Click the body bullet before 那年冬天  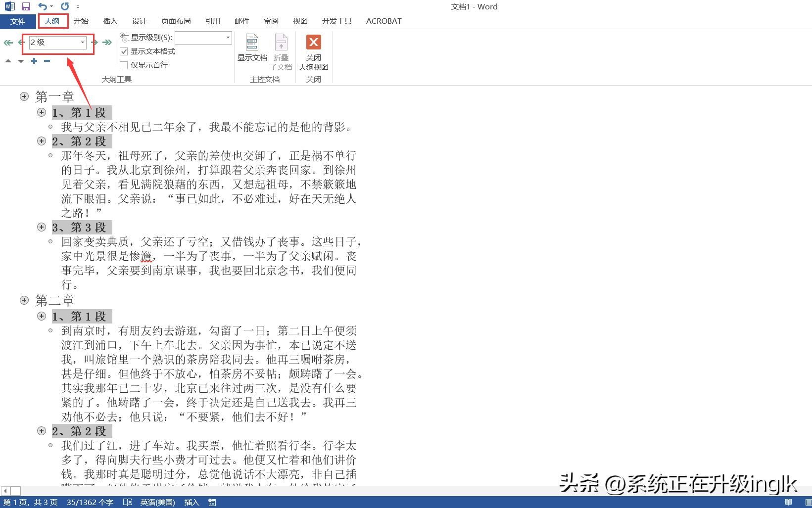[50, 155]
